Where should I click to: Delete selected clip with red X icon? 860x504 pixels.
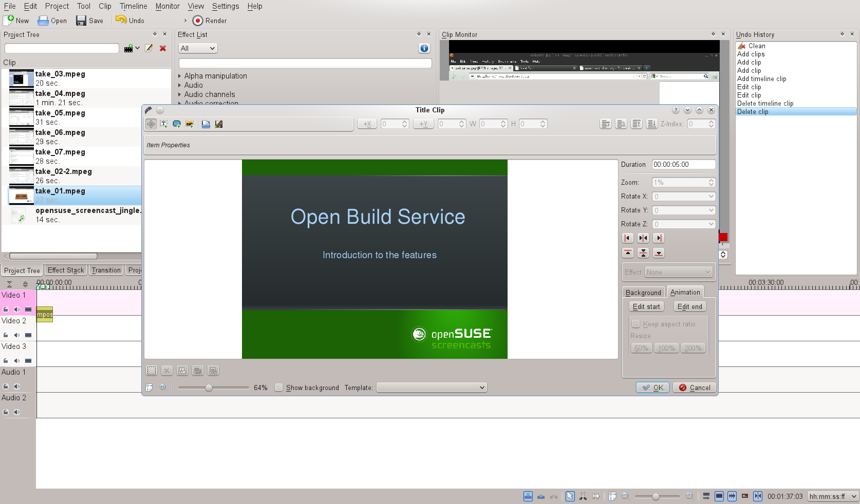click(163, 48)
